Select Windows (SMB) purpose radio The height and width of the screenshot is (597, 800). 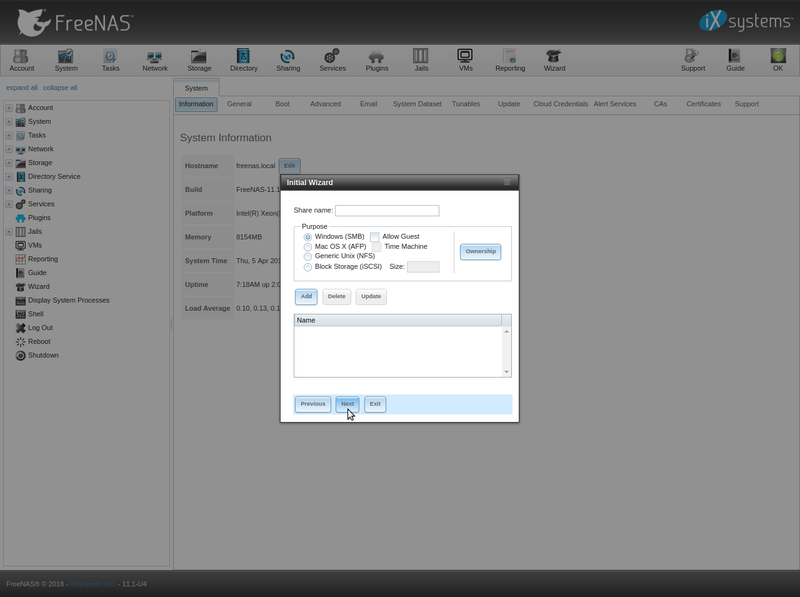point(308,237)
